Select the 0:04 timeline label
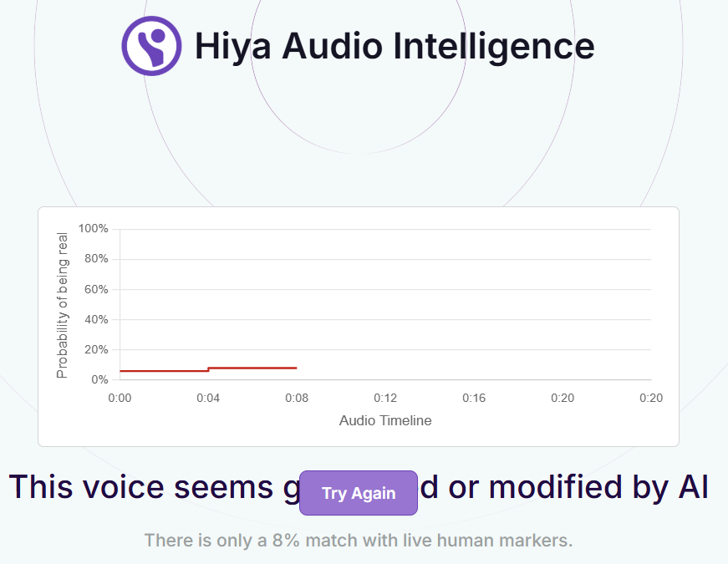728x564 pixels. coord(208,398)
